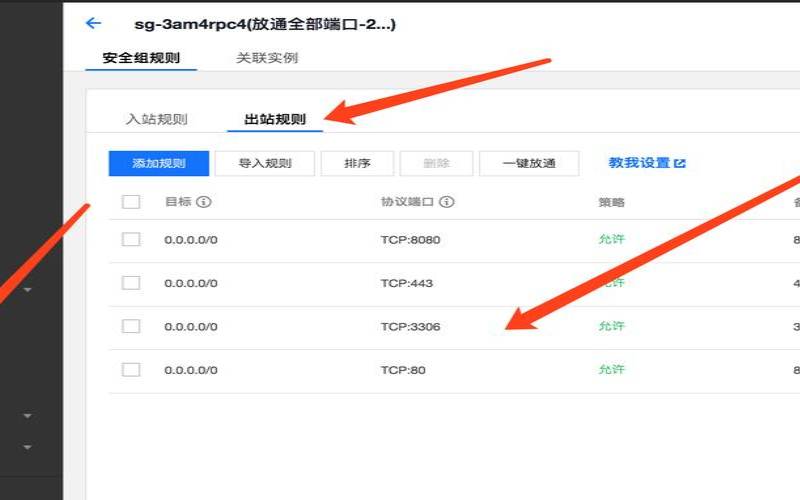
Task: Tick the checkbox for the TCP:3306 rule
Action: pyautogui.click(x=131, y=326)
